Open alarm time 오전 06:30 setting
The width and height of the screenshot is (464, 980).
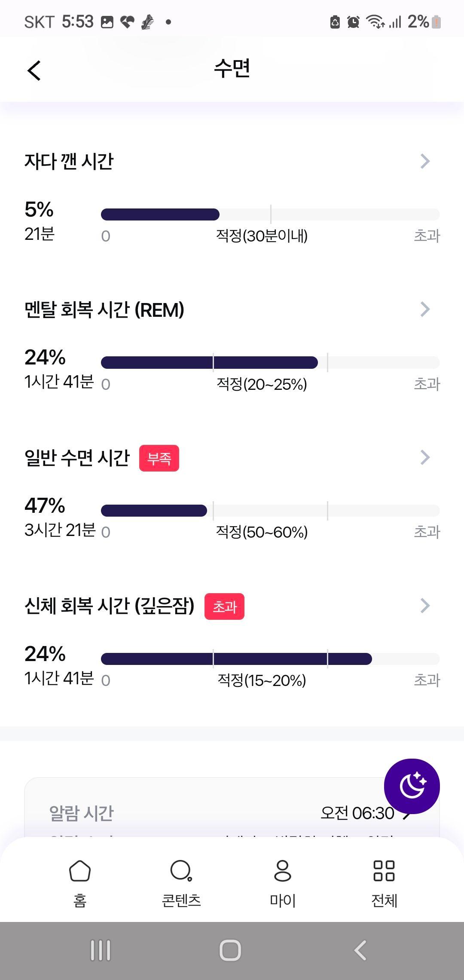coord(365,813)
